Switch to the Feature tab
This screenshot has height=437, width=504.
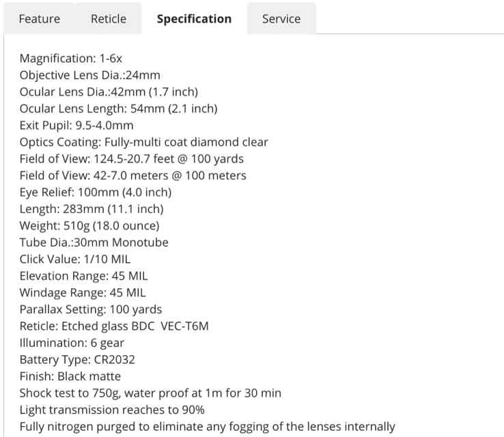(40, 18)
